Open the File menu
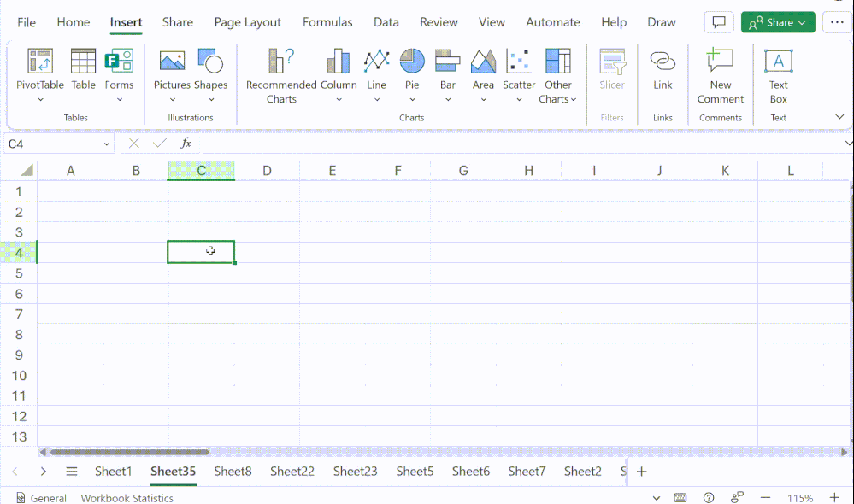The width and height of the screenshot is (854, 504). tap(27, 22)
